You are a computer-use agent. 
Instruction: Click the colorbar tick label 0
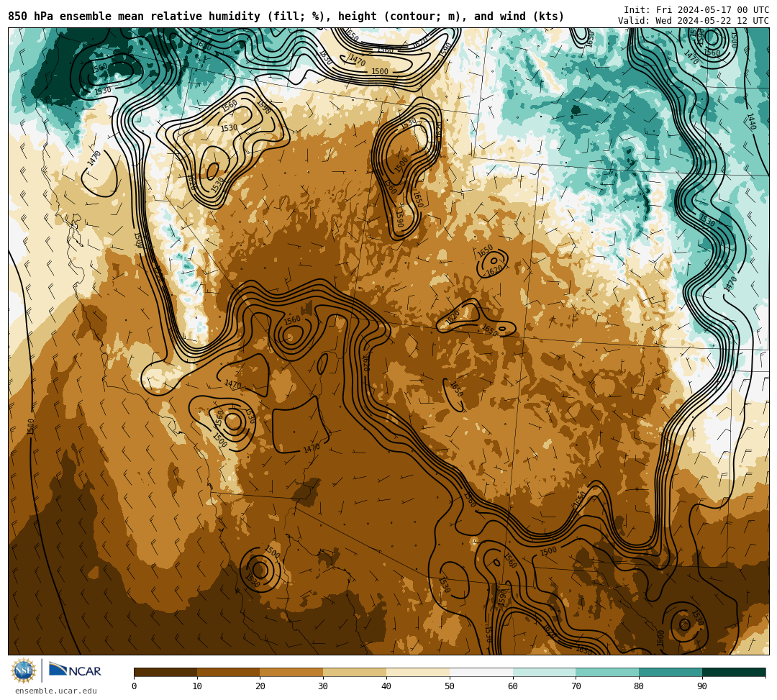[135, 686]
